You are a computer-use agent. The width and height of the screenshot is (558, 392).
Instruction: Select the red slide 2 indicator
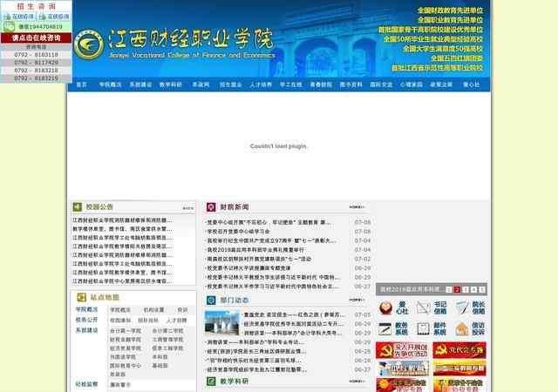pos(457,289)
